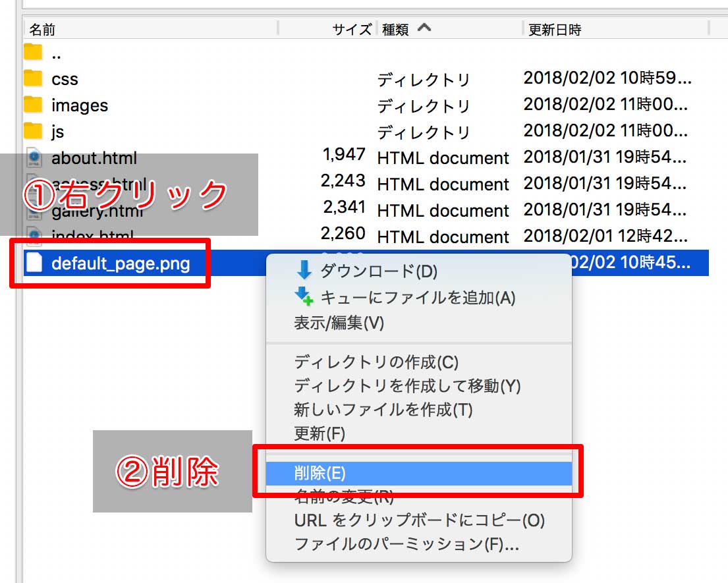Click size value 2,243
This screenshot has width=728, height=583.
tap(343, 180)
